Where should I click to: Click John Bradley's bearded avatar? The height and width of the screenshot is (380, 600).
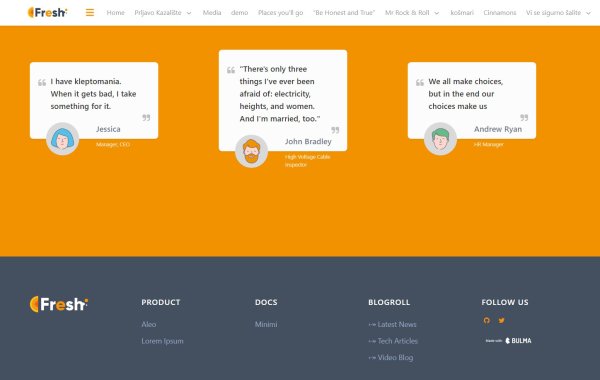(251, 151)
